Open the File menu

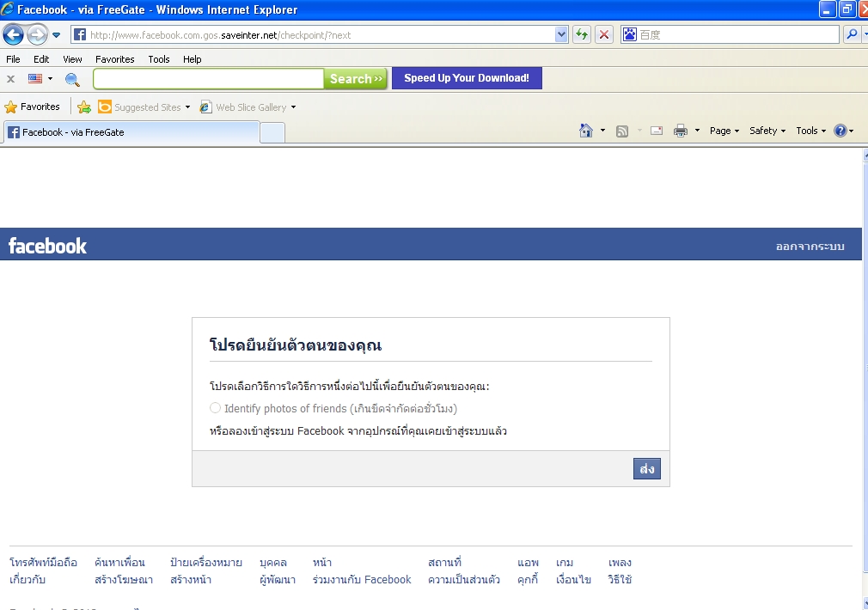pyautogui.click(x=13, y=59)
